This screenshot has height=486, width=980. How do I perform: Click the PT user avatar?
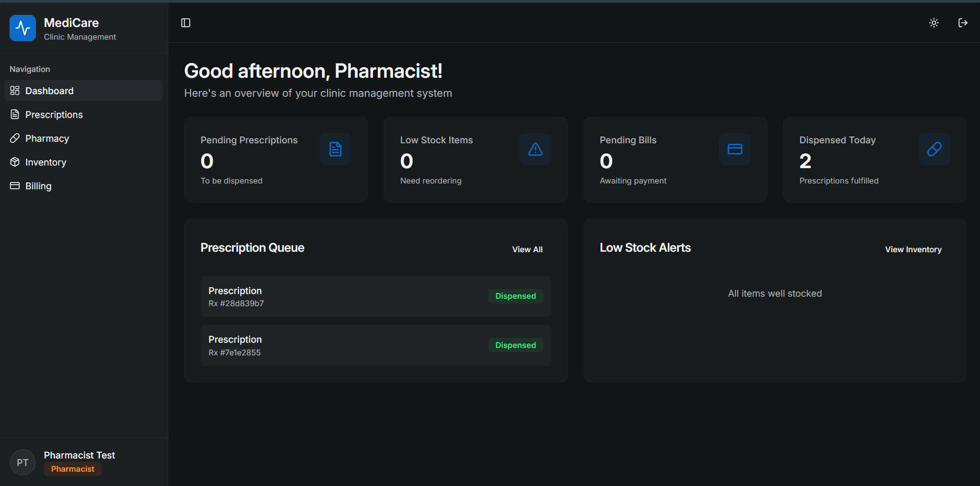(23, 462)
